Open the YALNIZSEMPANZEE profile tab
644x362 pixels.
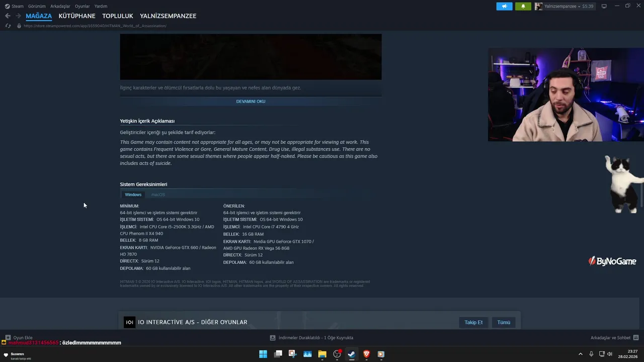click(x=168, y=16)
